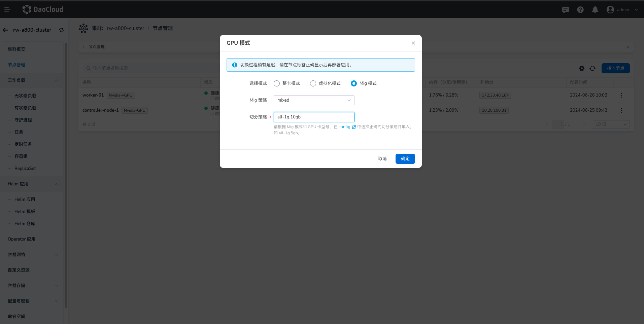Open actions menu for worker-01 row
Viewport: 644px width, 324px height.
[x=621, y=95]
